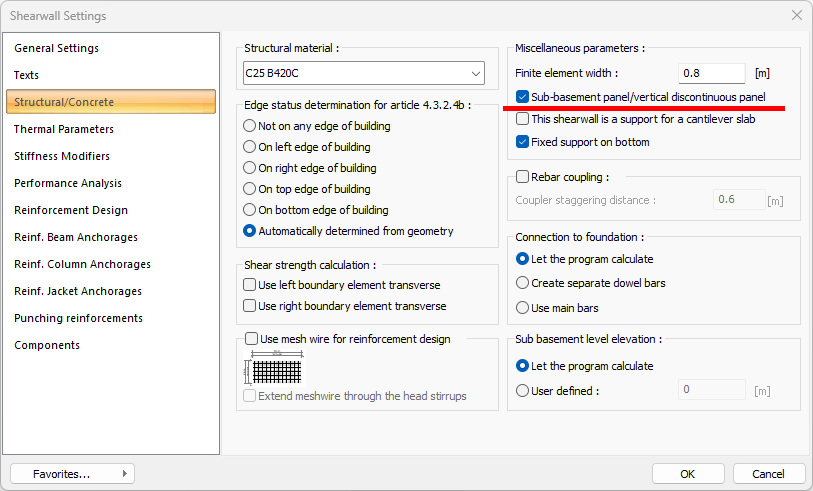Select User defined sub basement elevation
813x491 pixels.
[x=523, y=391]
